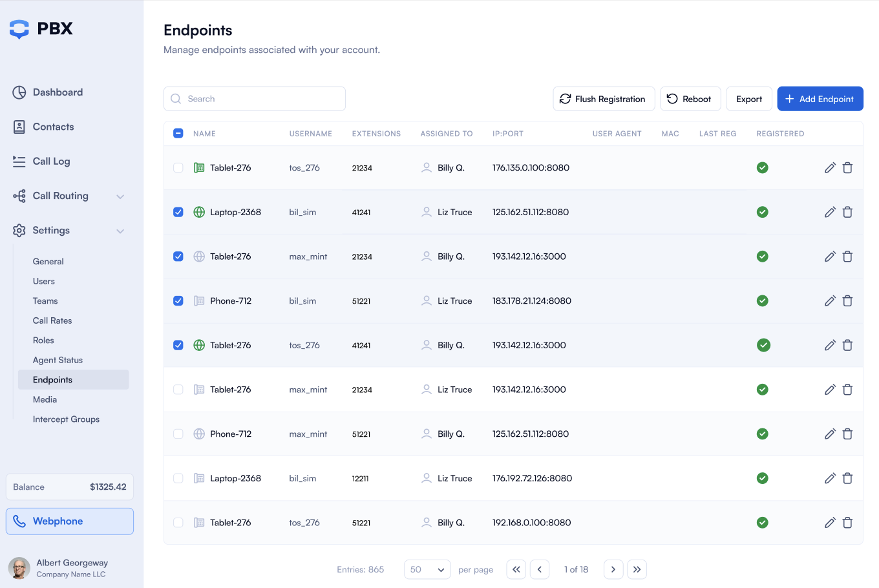Check the box for the first Tablet-276 row

(178, 168)
